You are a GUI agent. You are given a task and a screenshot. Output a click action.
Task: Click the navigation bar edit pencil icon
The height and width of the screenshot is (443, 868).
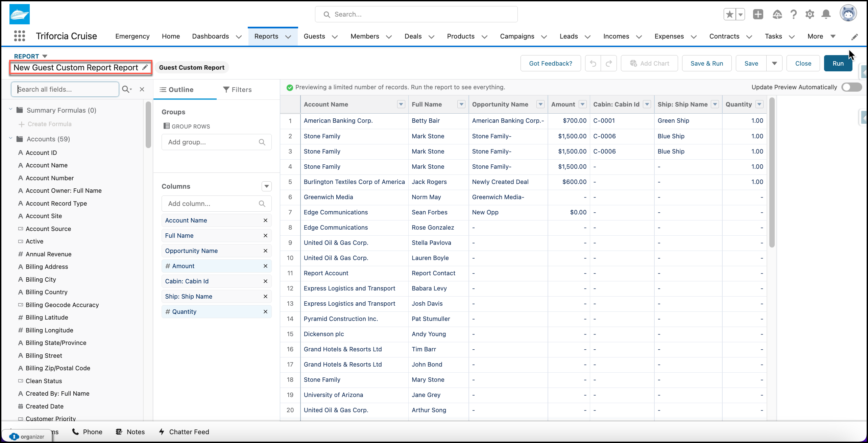[854, 37]
